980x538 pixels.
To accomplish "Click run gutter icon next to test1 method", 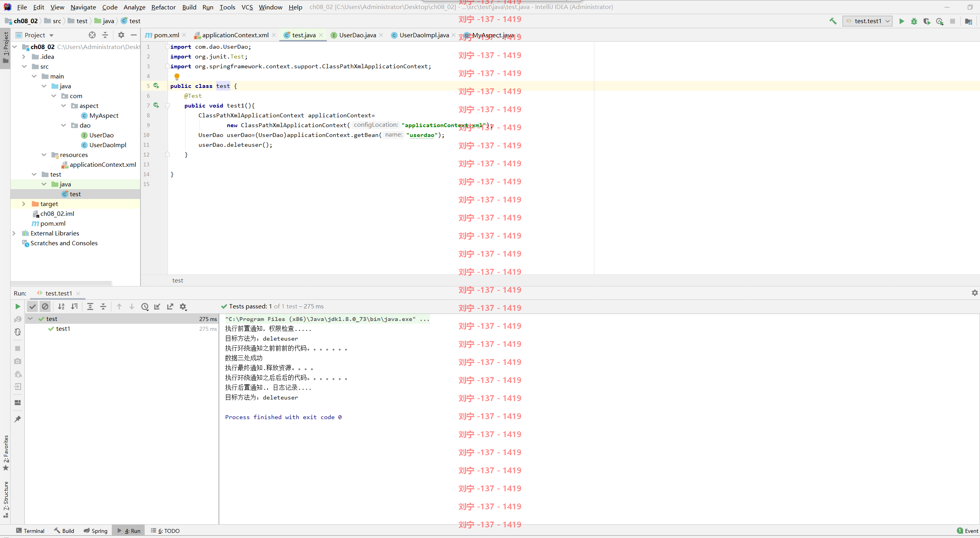I will (156, 105).
